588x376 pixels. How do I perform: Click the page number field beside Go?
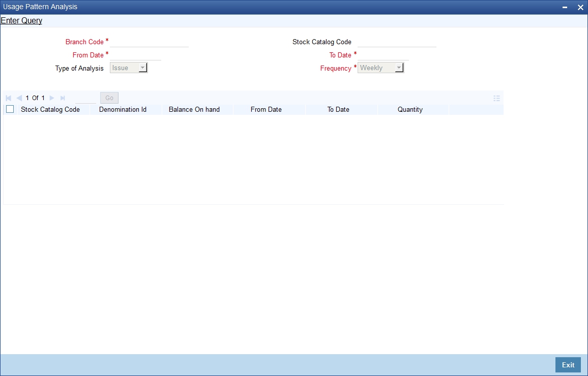85,98
